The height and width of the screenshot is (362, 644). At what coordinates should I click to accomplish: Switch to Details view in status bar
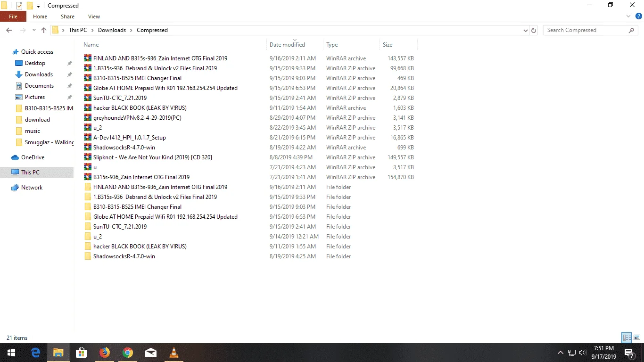point(627,337)
